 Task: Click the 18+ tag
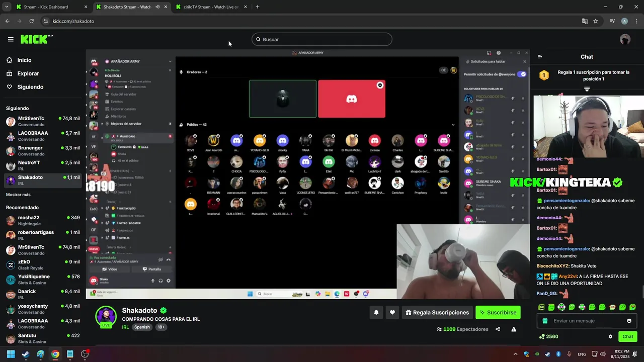pyautogui.click(x=161, y=327)
